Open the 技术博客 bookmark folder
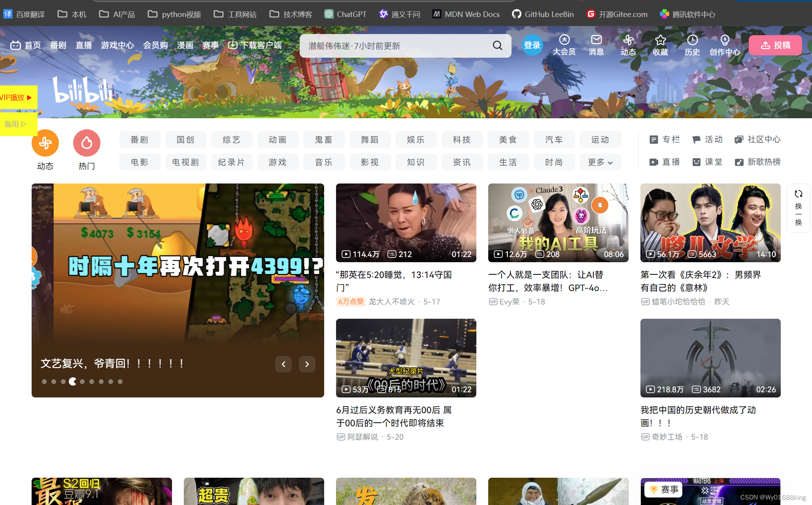This screenshot has width=812, height=505. pyautogui.click(x=291, y=14)
